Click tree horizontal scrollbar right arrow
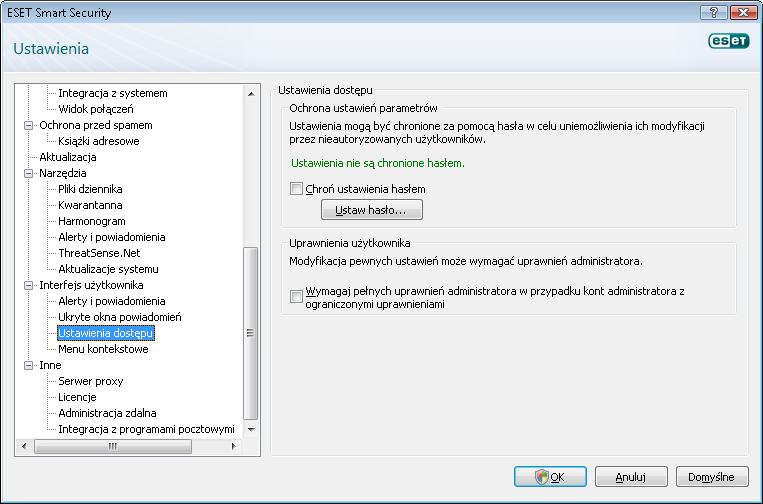This screenshot has height=504, width=763. click(x=233, y=446)
